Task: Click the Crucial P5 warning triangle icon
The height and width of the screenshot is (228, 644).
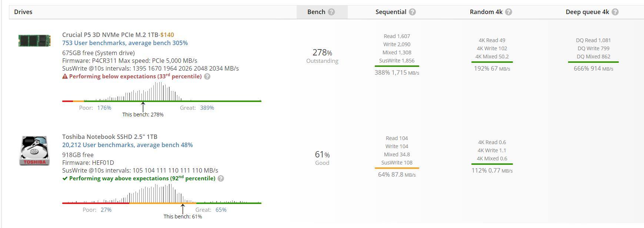Action: click(x=65, y=76)
